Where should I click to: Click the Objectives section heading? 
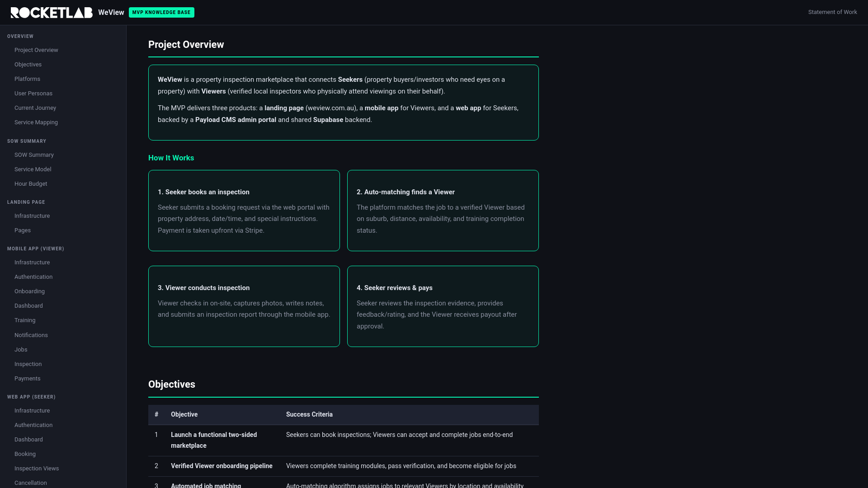click(172, 385)
